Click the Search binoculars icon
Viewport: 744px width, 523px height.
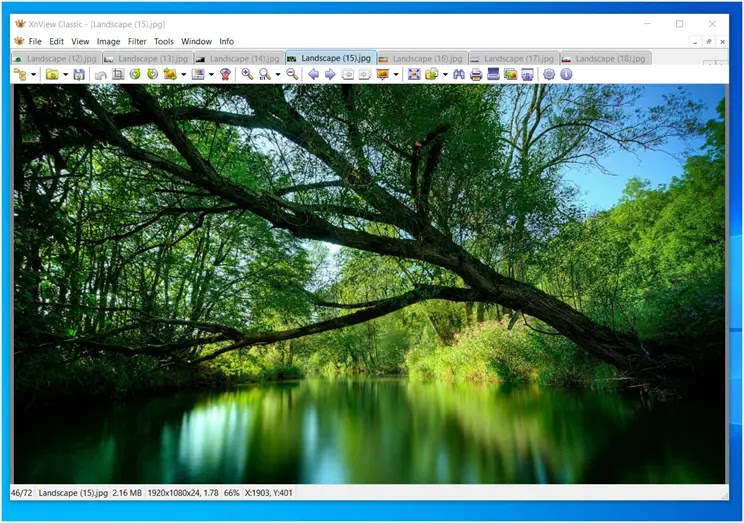pyautogui.click(x=459, y=75)
